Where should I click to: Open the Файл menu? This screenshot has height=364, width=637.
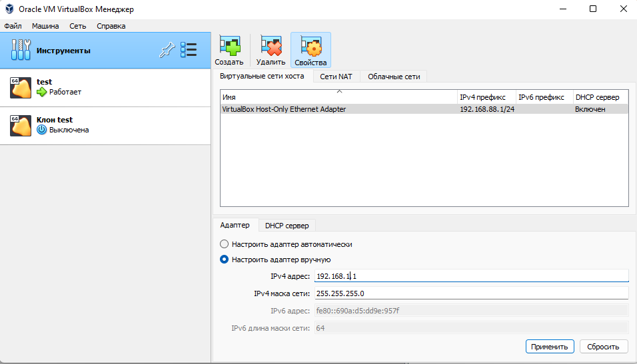tap(13, 26)
